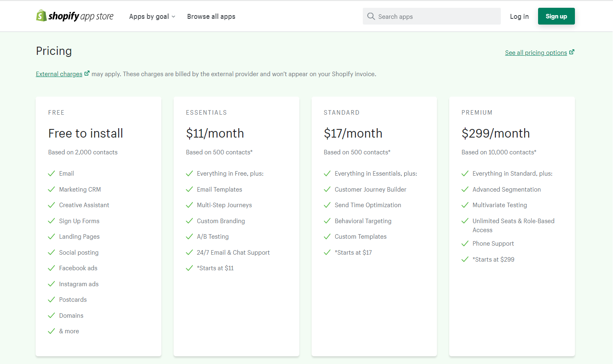Click the Shopify bag logo icon

[41, 16]
